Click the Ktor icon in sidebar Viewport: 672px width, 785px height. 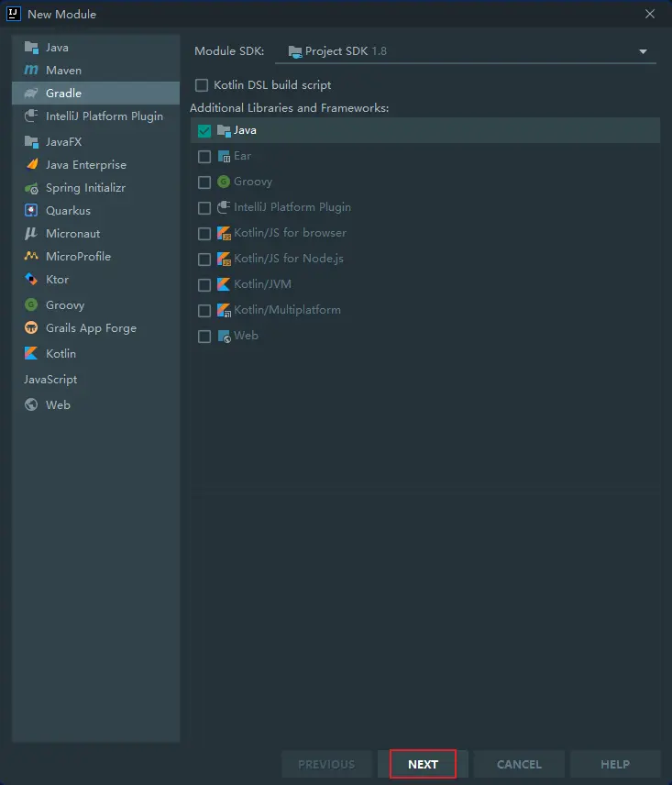click(x=31, y=280)
